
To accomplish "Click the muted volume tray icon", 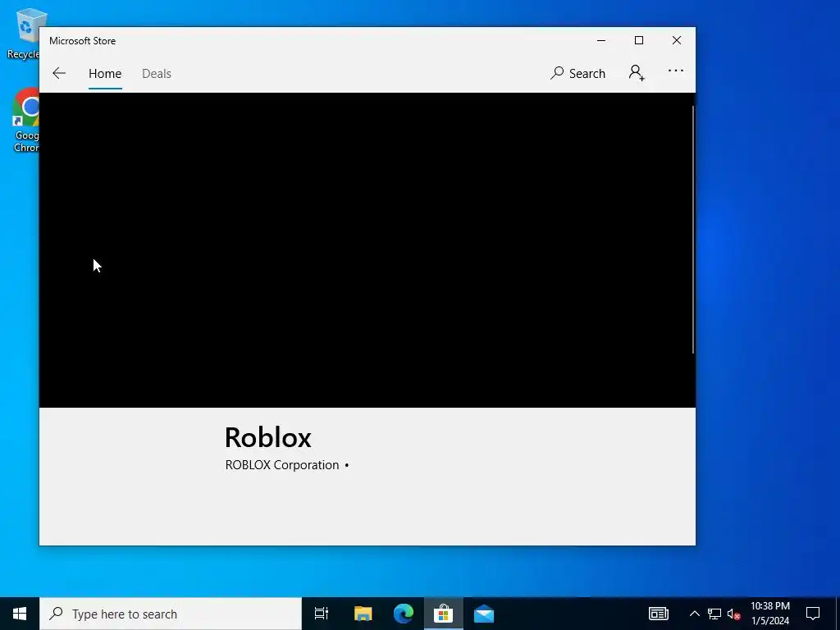I will click(x=734, y=614).
